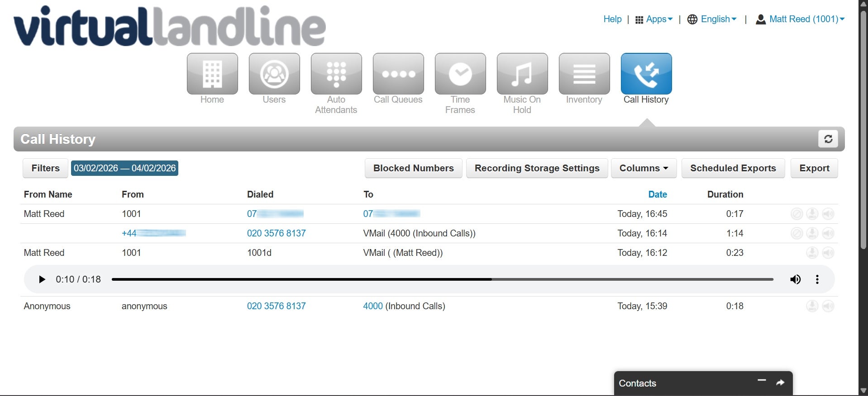Expand the Apps dropdown

click(654, 19)
